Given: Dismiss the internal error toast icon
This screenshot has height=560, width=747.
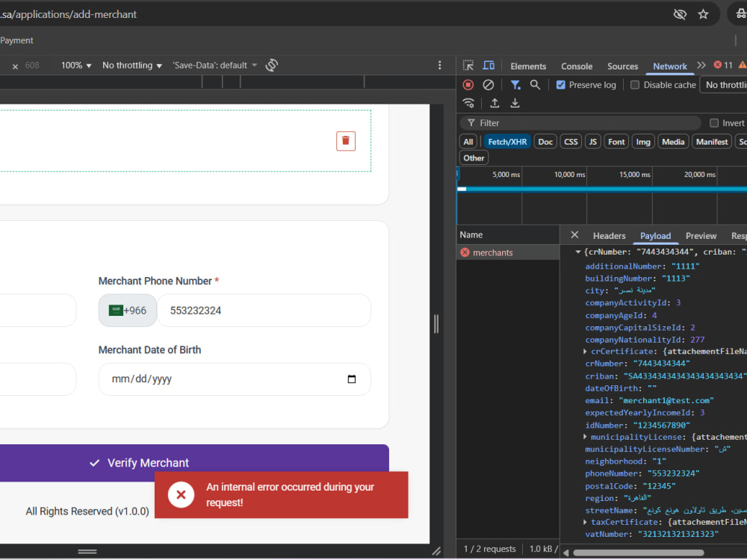Looking at the screenshot, I should pos(181,494).
